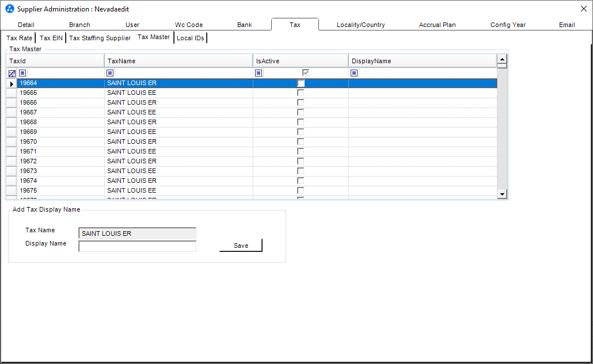Click the grid scrollbar up arrow
This screenshot has width=593, height=364.
click(502, 59)
